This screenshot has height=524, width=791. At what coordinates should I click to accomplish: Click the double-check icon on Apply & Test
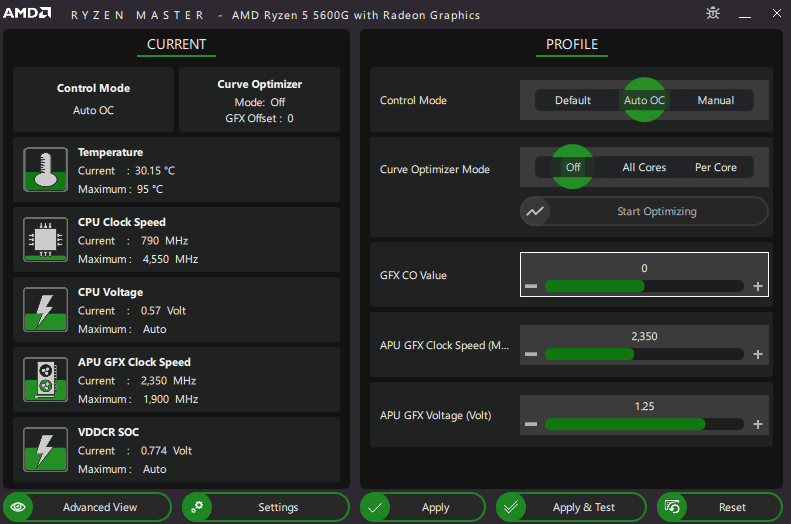point(511,507)
